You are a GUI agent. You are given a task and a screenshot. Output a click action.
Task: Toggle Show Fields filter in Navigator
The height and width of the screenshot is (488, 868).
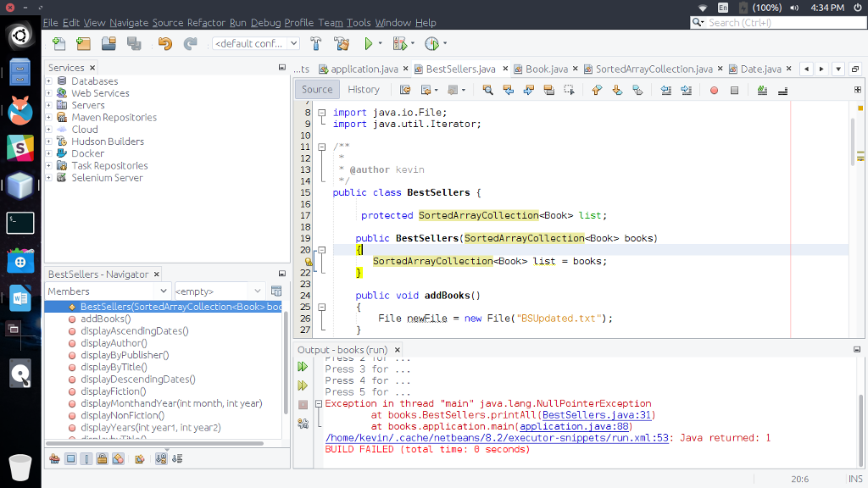pos(70,459)
